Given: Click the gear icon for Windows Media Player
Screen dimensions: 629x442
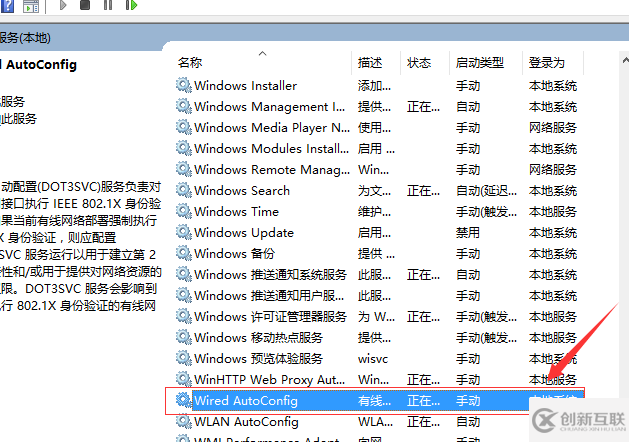Looking at the screenshot, I should tap(184, 127).
